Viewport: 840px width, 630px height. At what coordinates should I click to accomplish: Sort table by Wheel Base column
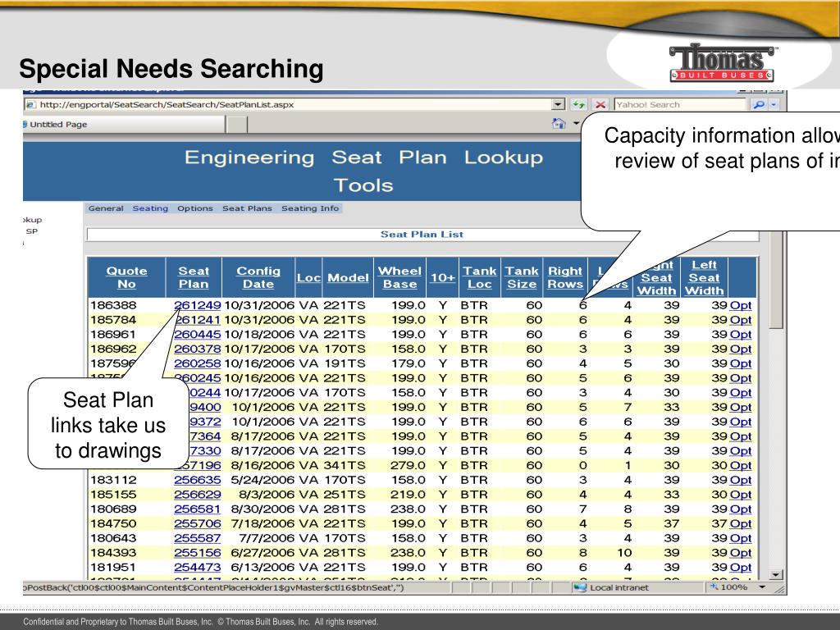click(x=399, y=277)
